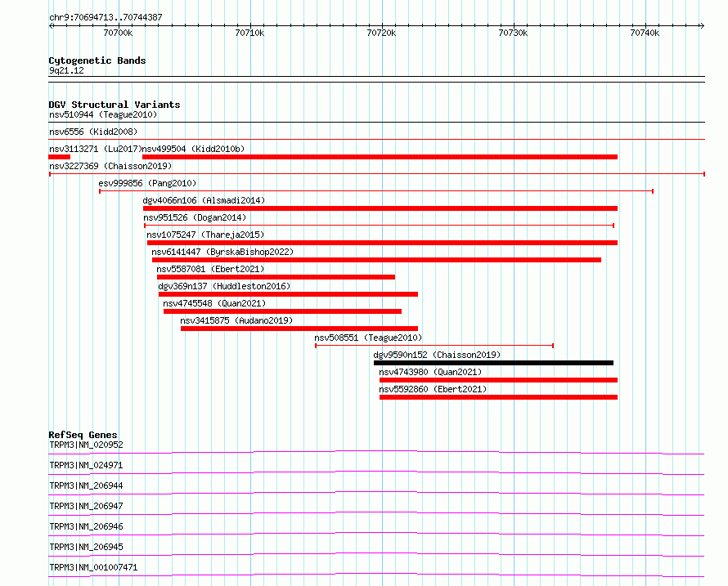The width and height of the screenshot is (728, 586).
Task: Click the right arrowhead on the ruler
Action: pos(702,25)
